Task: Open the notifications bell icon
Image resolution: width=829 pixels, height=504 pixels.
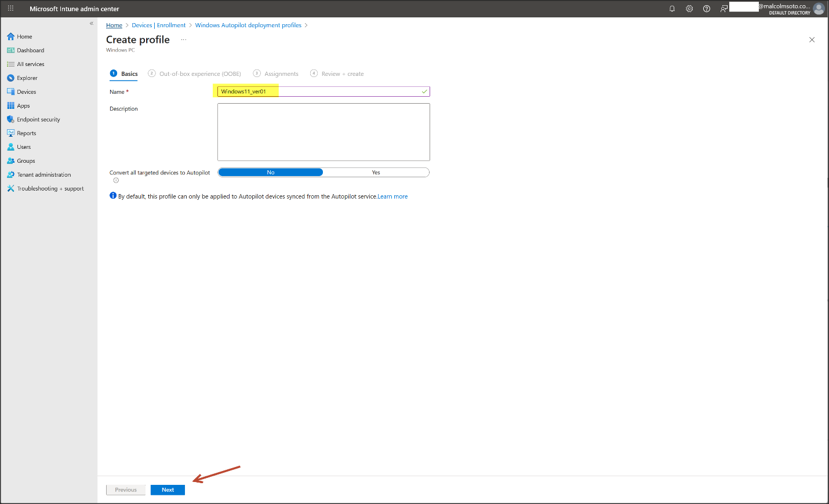Action: pyautogui.click(x=672, y=9)
